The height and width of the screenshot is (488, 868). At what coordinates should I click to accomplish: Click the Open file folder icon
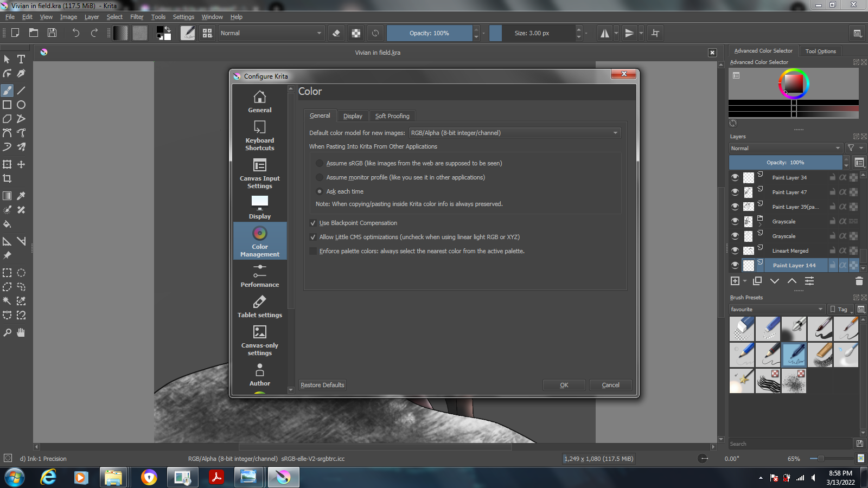[34, 33]
